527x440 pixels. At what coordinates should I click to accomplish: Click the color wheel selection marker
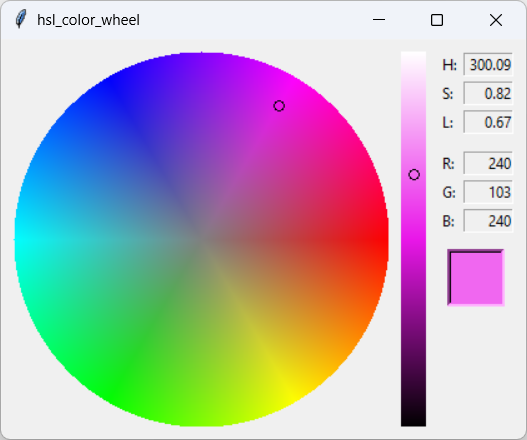[x=279, y=106]
